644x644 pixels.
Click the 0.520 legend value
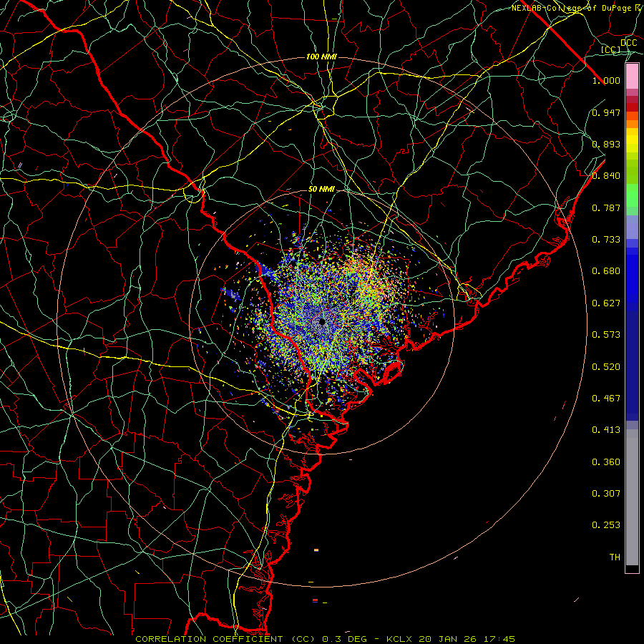point(606,367)
